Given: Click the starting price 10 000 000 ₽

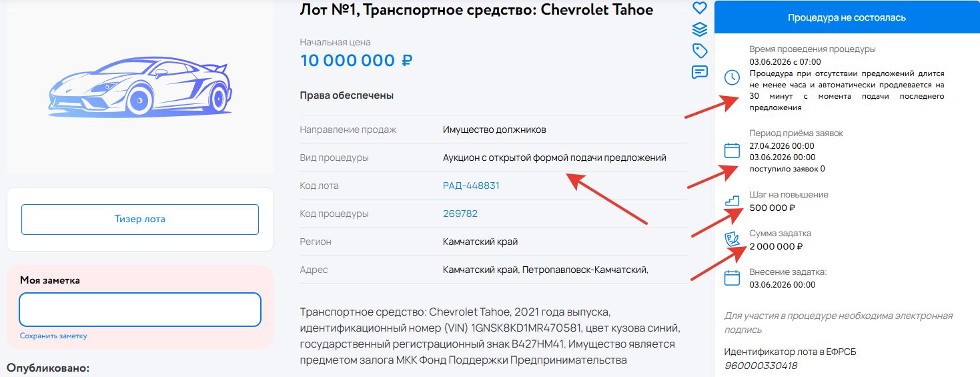Looking at the screenshot, I should [356, 61].
